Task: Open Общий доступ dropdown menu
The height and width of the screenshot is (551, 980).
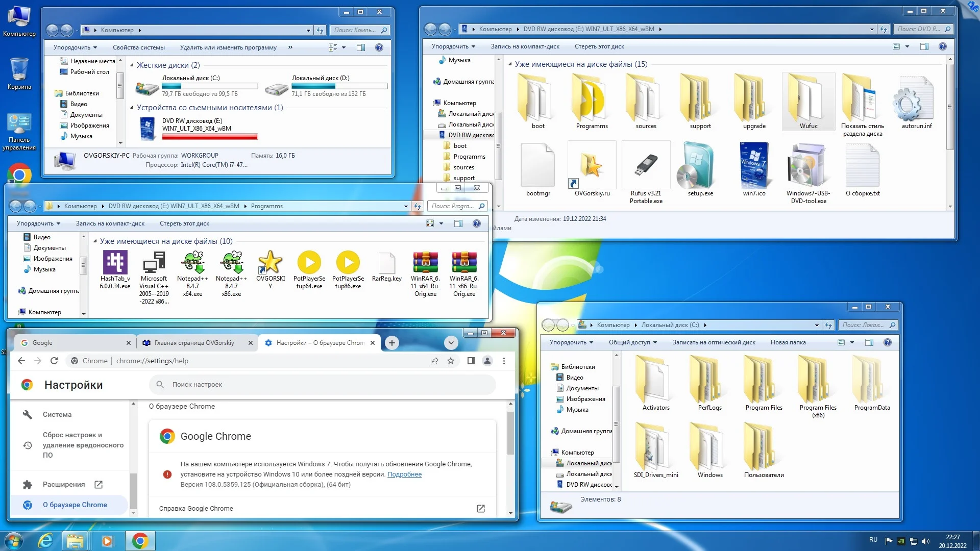Action: 632,342
